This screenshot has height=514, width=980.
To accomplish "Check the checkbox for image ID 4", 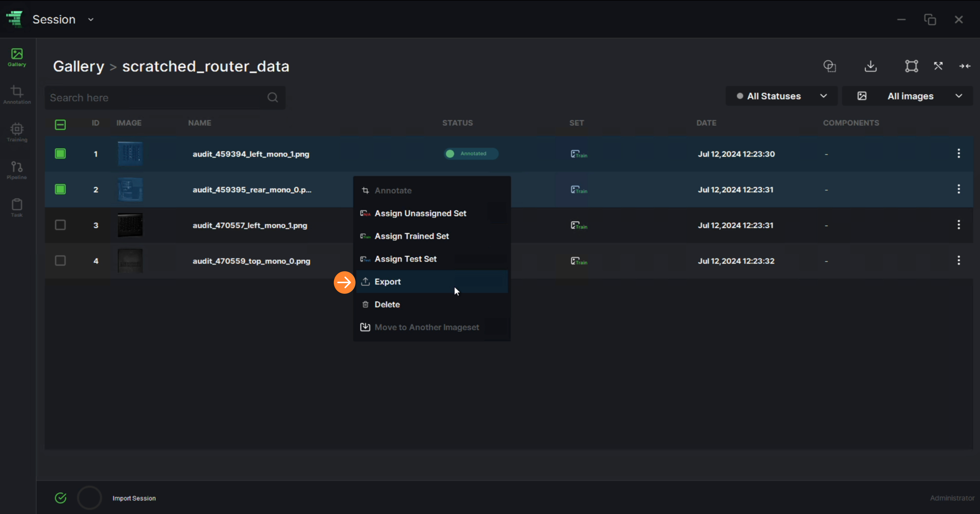I will coord(60,261).
